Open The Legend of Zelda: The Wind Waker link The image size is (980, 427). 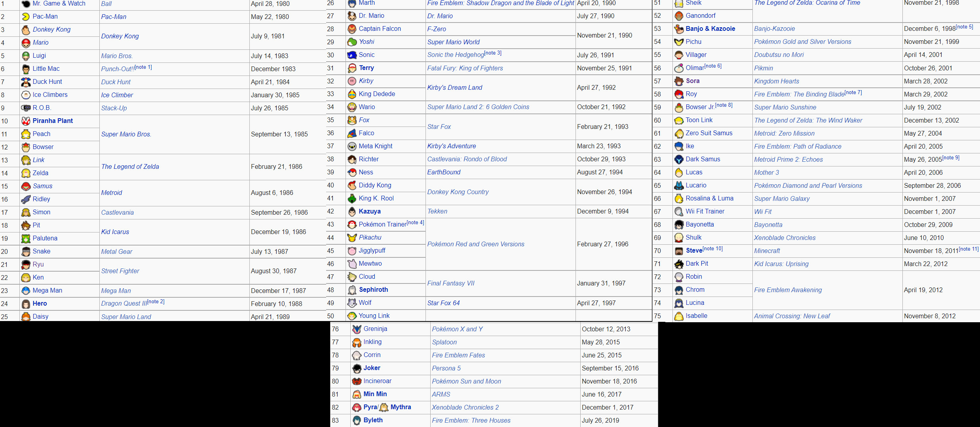click(808, 120)
